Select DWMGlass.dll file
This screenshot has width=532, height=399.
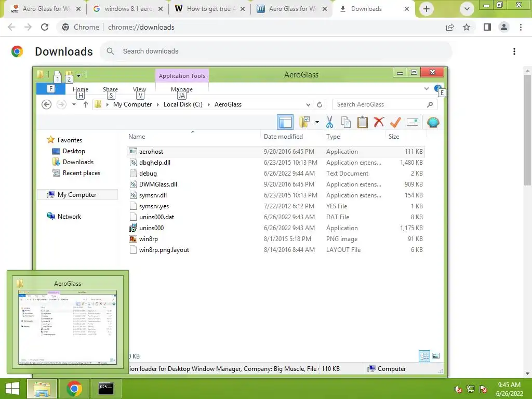coord(275,184)
